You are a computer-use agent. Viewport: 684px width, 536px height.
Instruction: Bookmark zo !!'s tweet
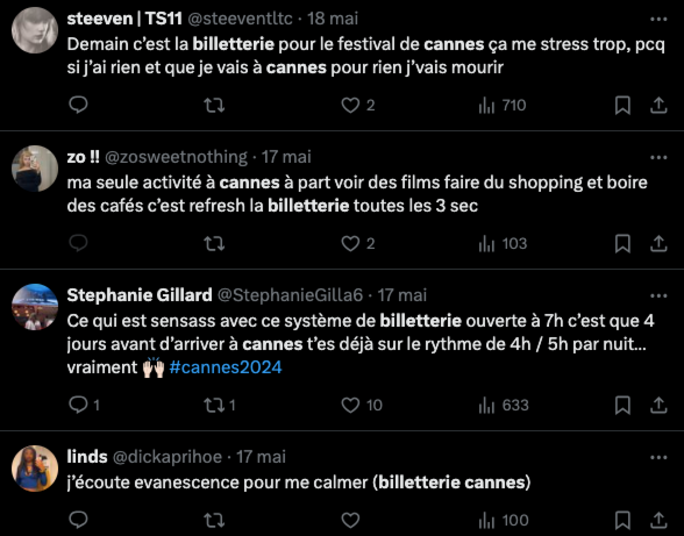[622, 243]
